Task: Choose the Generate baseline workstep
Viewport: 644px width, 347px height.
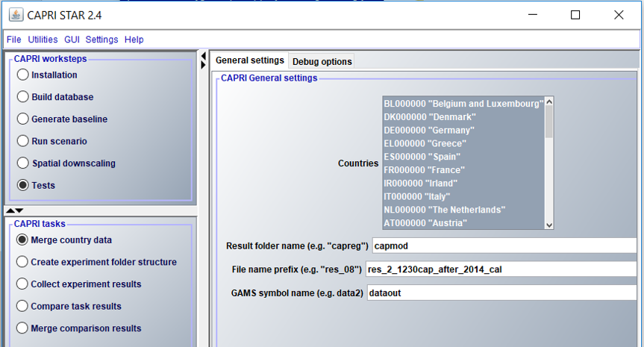Action: coord(23,119)
